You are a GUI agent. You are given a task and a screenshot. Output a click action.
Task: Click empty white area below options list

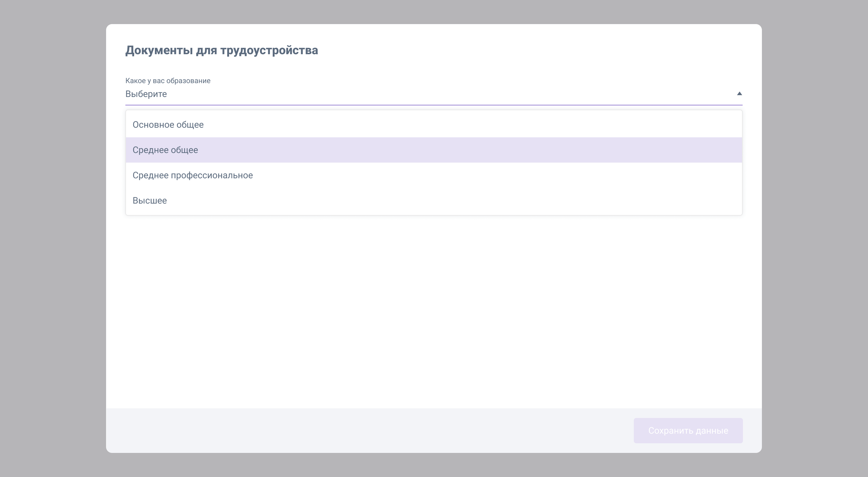coord(434,310)
